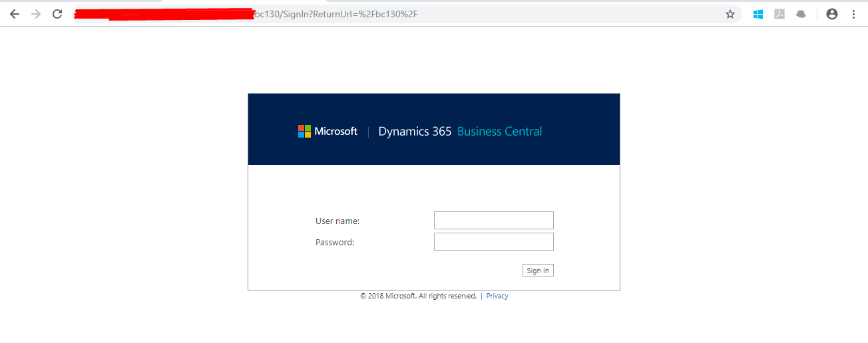
Task: Click the "Business Central" header text
Action: [499, 132]
